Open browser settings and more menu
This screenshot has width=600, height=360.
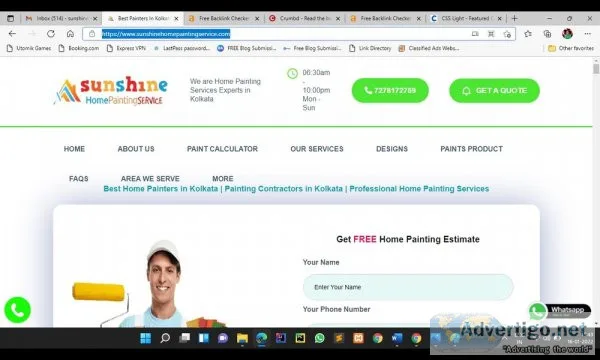pos(587,34)
